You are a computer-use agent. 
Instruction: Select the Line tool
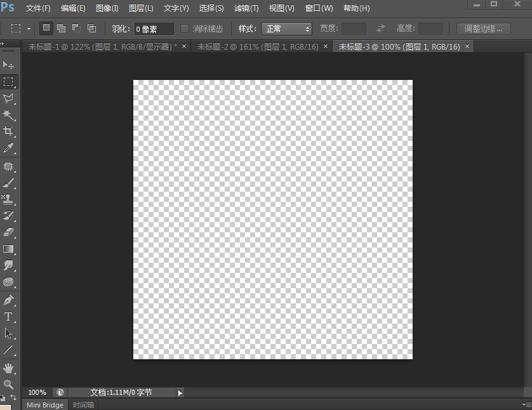click(8, 350)
